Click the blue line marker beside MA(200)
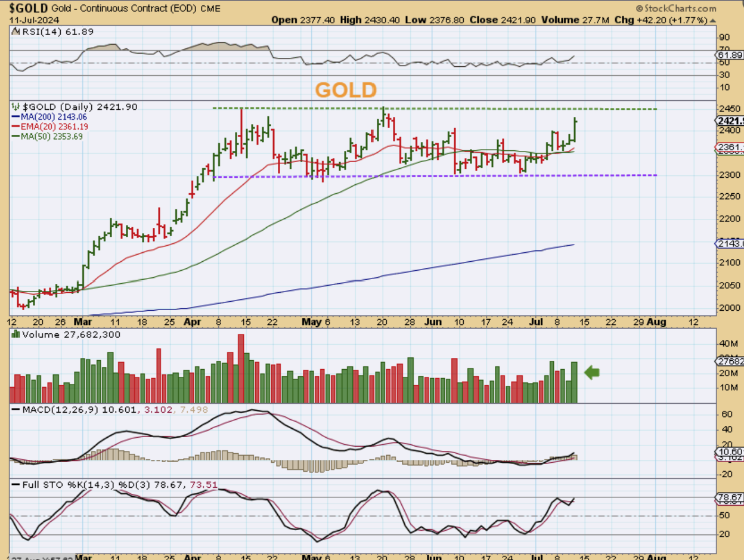Image resolution: width=744 pixels, height=560 pixels. 16,117
